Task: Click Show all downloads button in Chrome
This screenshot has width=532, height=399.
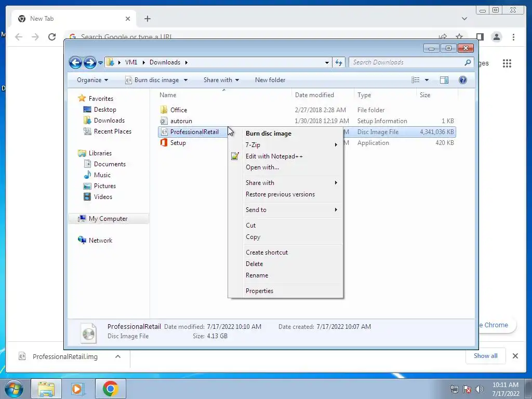Action: (x=486, y=356)
